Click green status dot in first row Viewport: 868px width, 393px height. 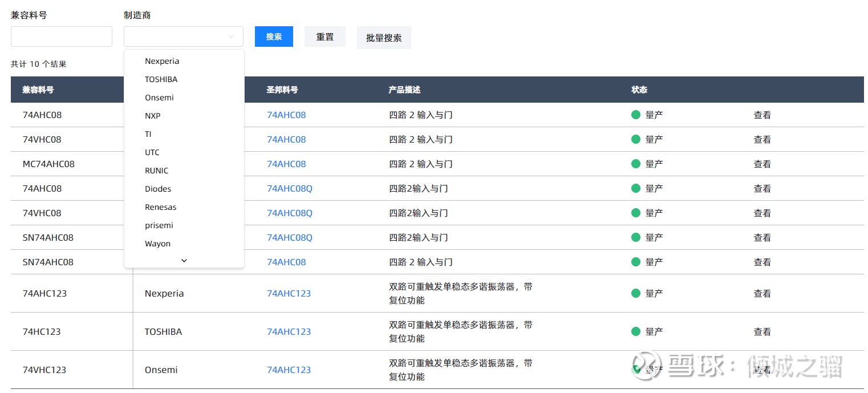click(636, 115)
